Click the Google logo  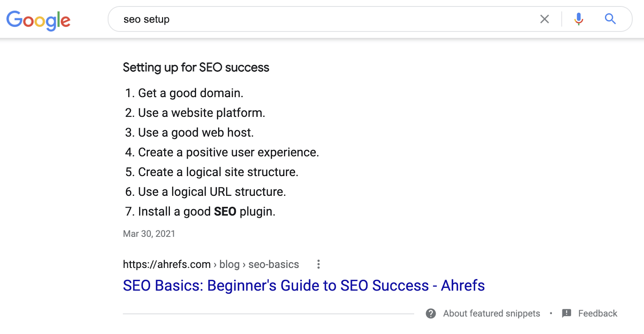[x=38, y=20]
